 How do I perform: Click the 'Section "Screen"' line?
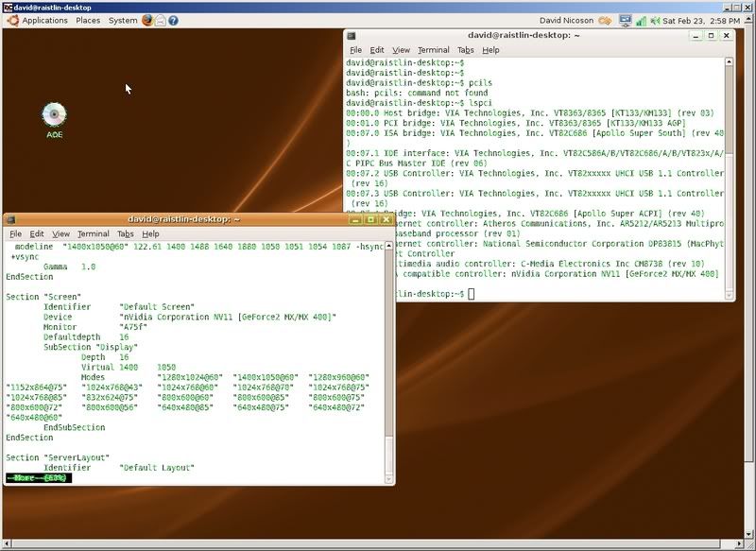point(43,297)
